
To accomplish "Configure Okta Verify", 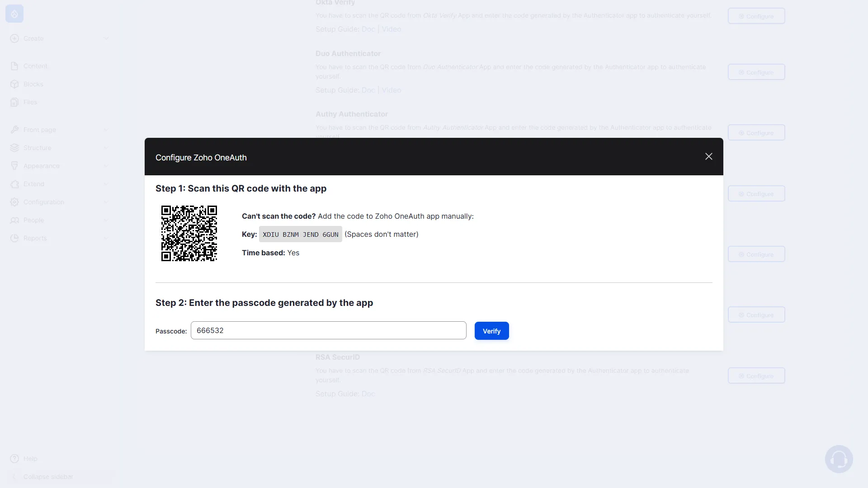I will click(x=756, y=16).
